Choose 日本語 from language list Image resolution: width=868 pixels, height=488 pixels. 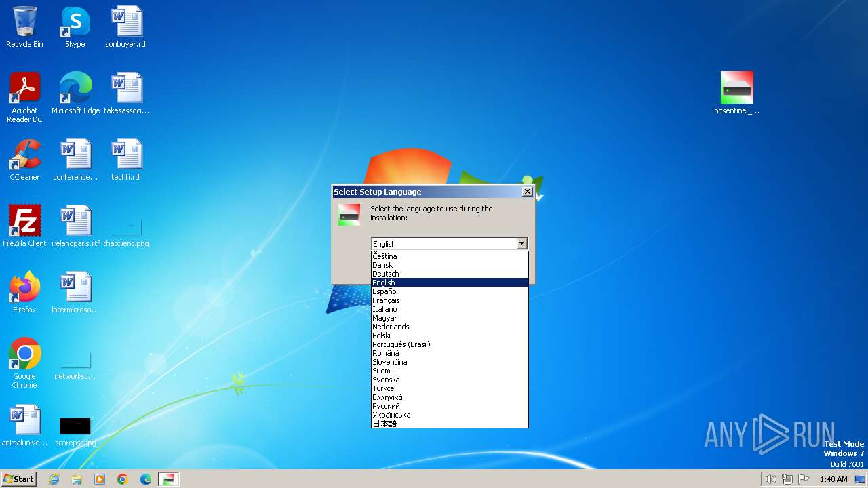450,423
